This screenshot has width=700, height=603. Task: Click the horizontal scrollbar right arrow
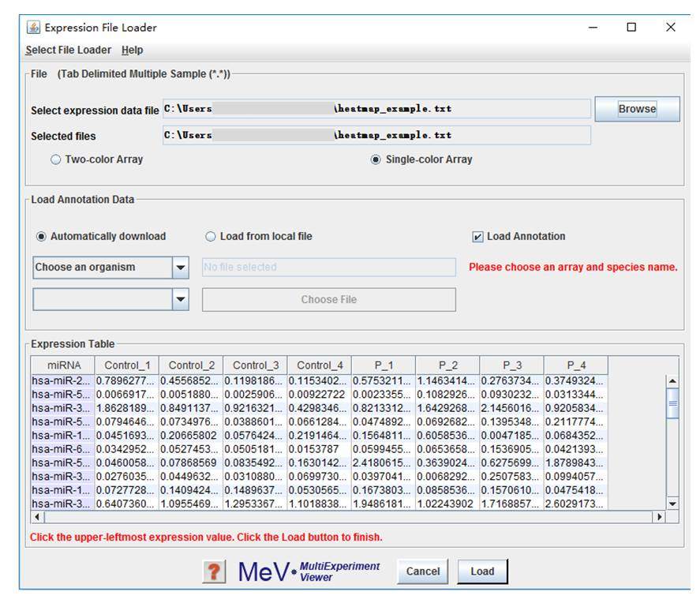tap(660, 516)
